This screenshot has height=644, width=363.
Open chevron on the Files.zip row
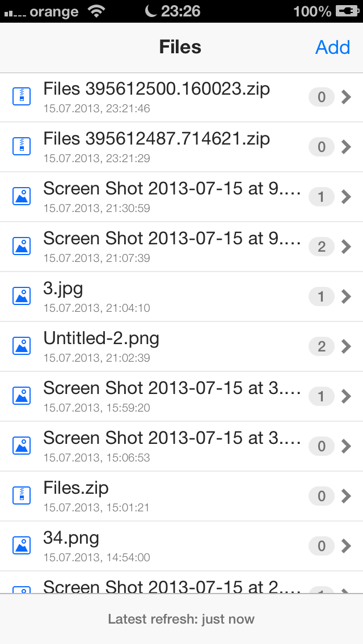[346, 496]
